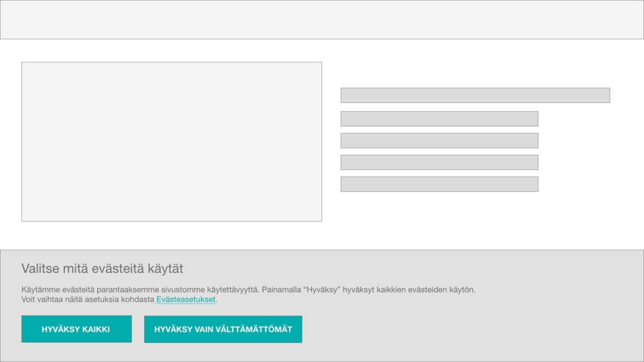Click the word "KAIKKI" on the teal button

pos(96,329)
